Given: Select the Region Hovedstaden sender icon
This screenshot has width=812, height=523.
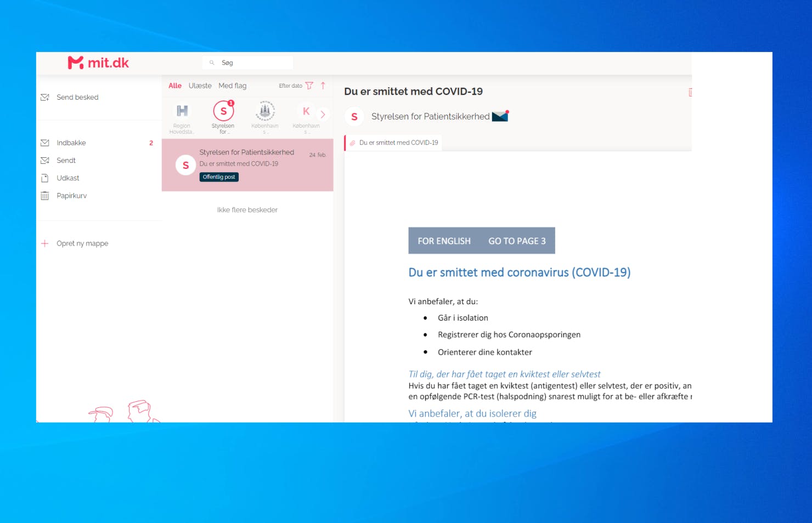Looking at the screenshot, I should coord(182,111).
